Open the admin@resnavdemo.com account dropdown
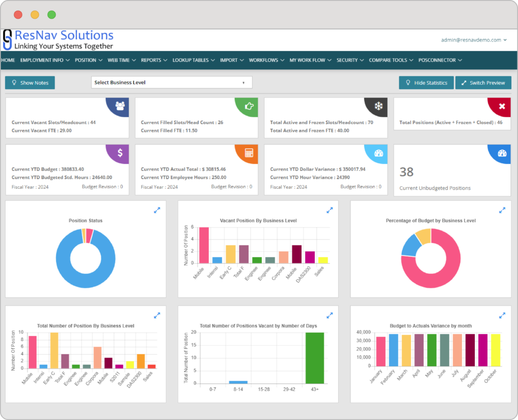Screen dimensions: 518x420 pyautogui.click(x=473, y=40)
